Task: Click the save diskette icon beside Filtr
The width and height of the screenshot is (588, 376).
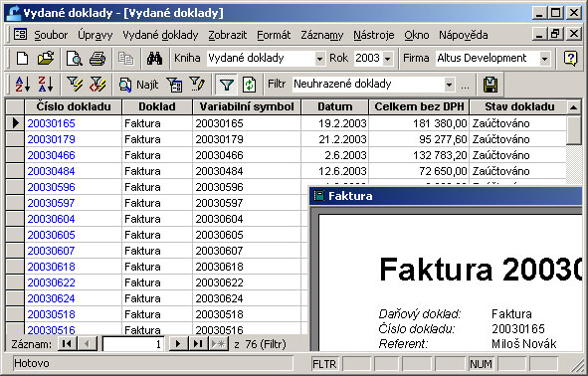Action: pos(490,85)
